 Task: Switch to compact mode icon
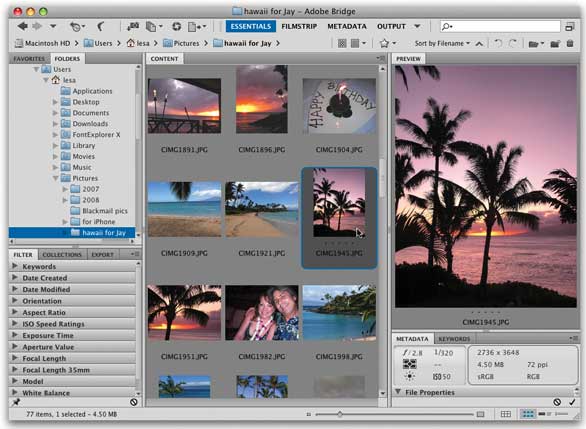[x=570, y=27]
